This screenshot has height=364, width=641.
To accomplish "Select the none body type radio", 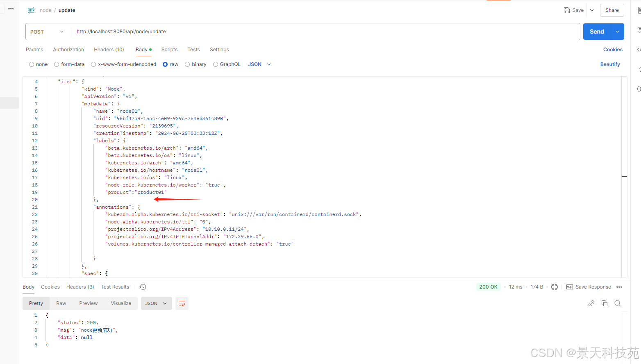I will [32, 64].
